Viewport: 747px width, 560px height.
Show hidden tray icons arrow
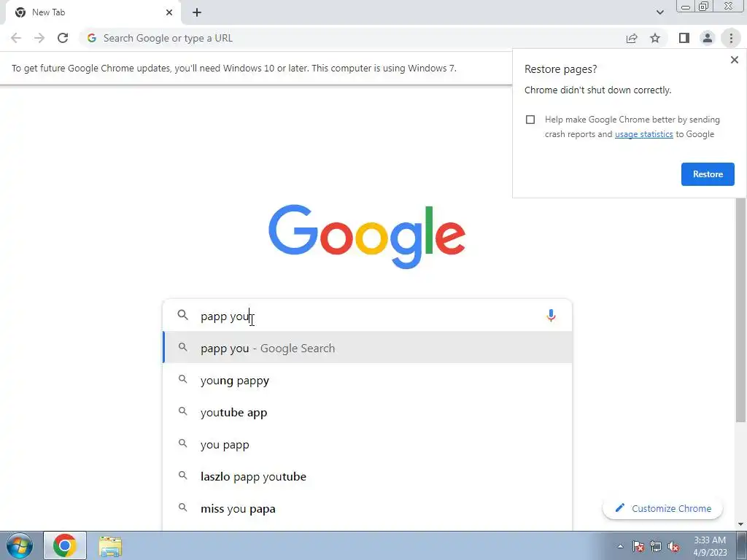(620, 546)
